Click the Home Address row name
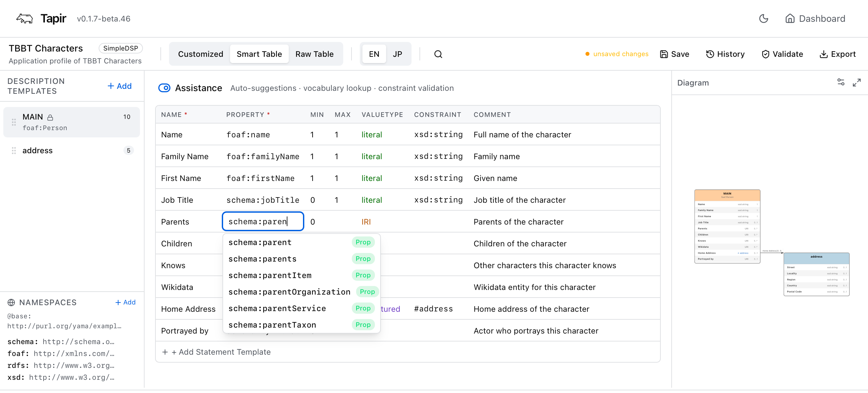 coord(188,309)
